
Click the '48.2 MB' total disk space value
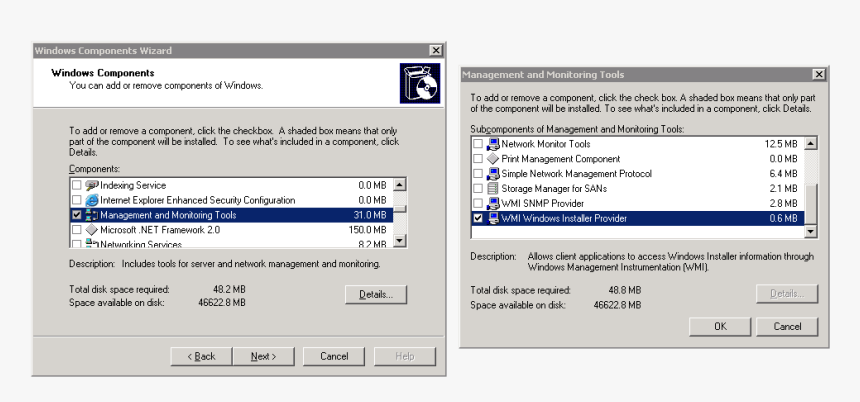coord(229,289)
